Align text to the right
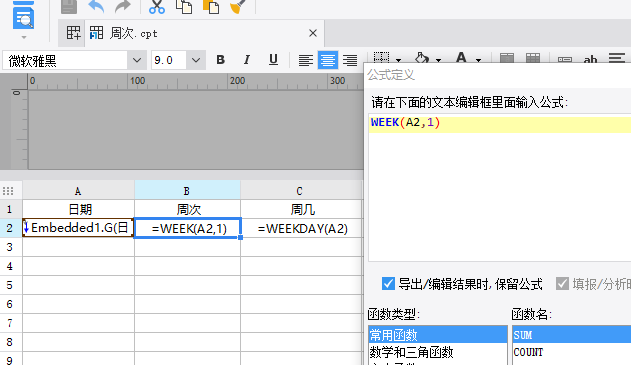This screenshot has height=365, width=631. pyautogui.click(x=350, y=60)
